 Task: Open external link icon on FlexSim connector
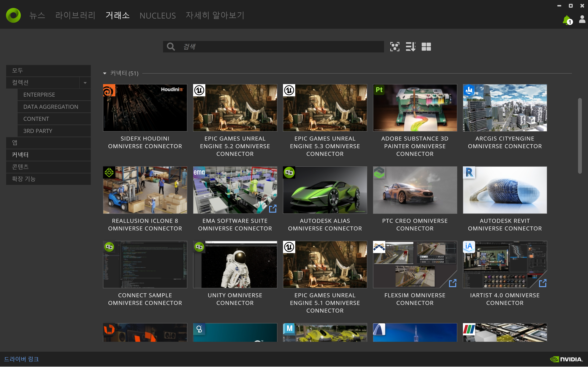pos(452,283)
